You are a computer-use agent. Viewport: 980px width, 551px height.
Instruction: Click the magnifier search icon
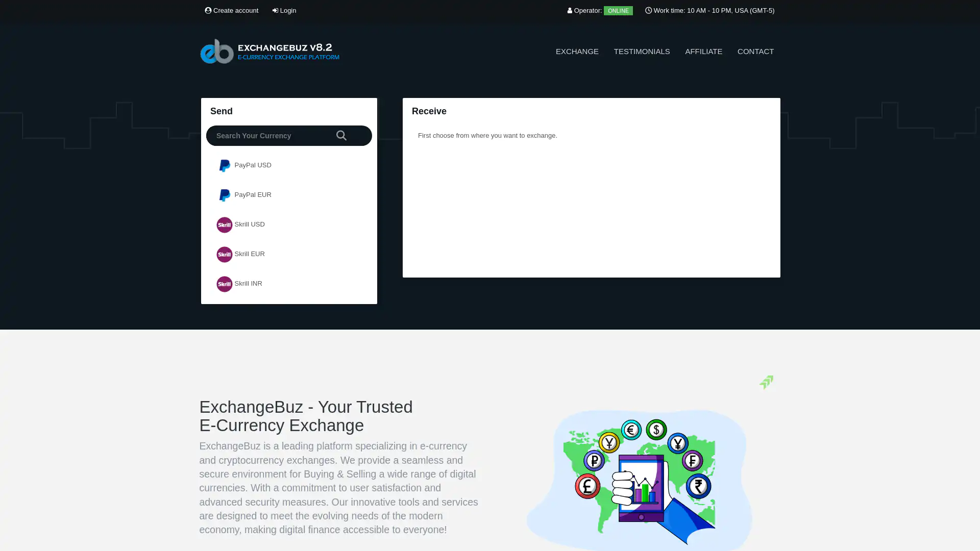click(x=341, y=136)
